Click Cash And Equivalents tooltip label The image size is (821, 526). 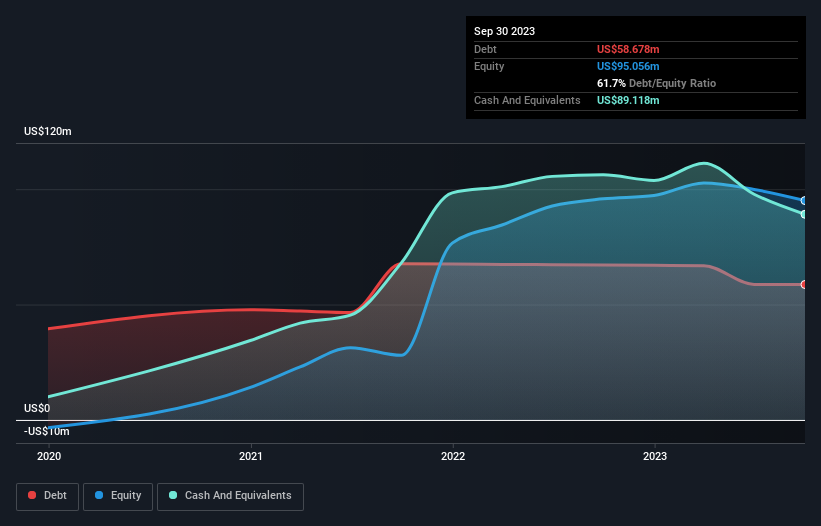(x=527, y=100)
